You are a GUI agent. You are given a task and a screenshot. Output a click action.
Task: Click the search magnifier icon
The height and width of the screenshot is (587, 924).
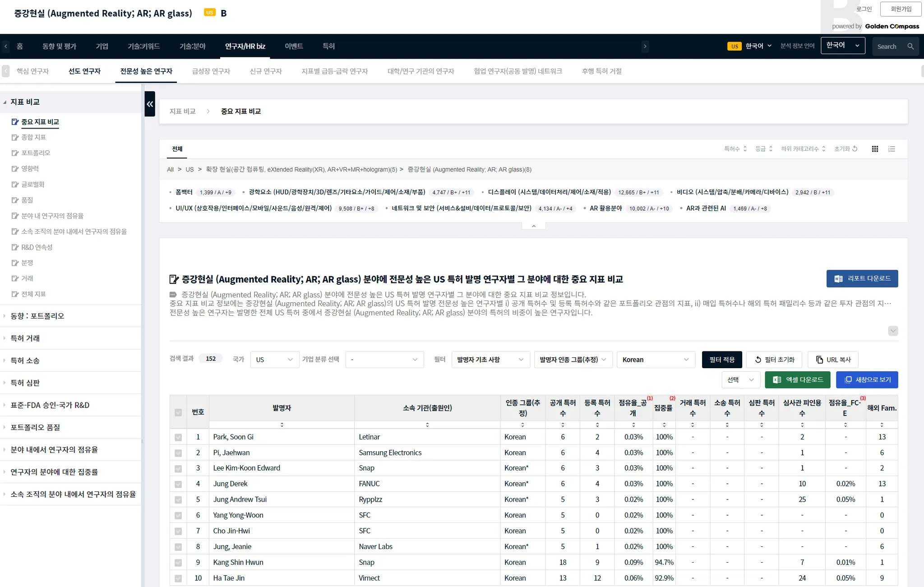910,46
